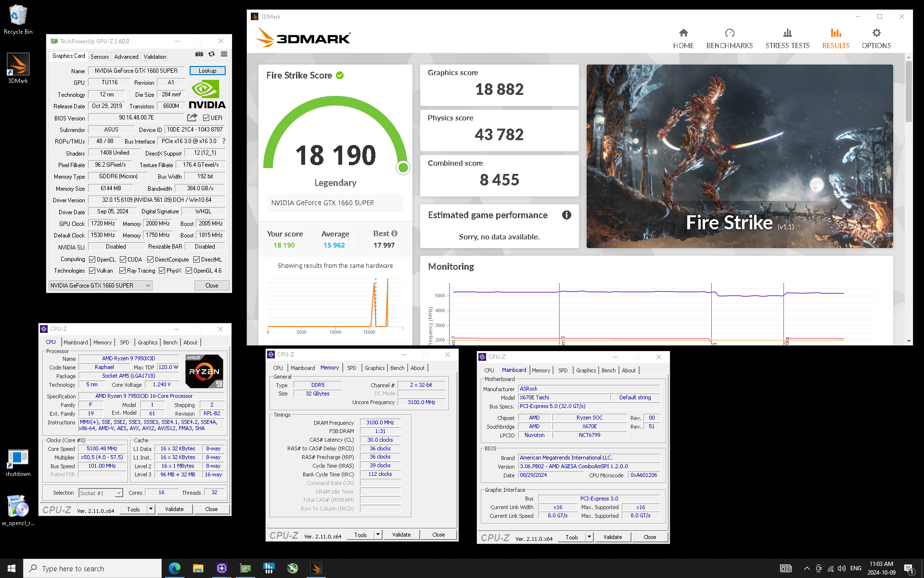Click Close in CPU-Z Mainboard window

click(x=650, y=537)
